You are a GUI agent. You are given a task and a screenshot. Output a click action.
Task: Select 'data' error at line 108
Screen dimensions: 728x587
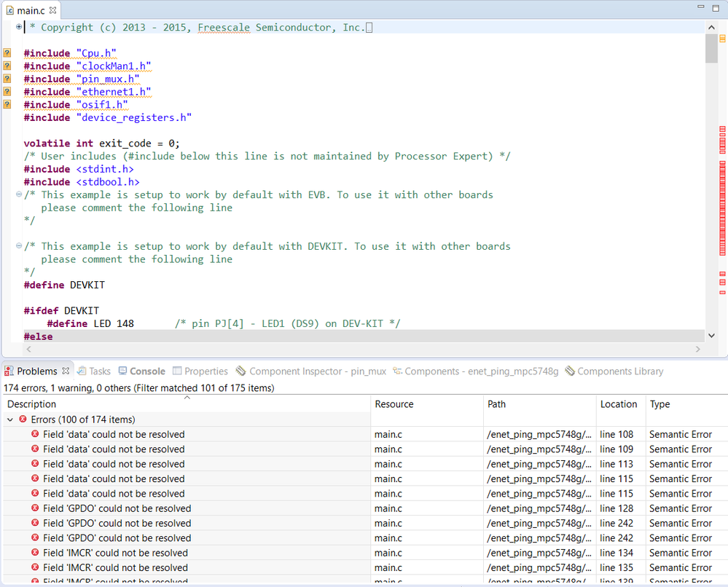point(365,434)
